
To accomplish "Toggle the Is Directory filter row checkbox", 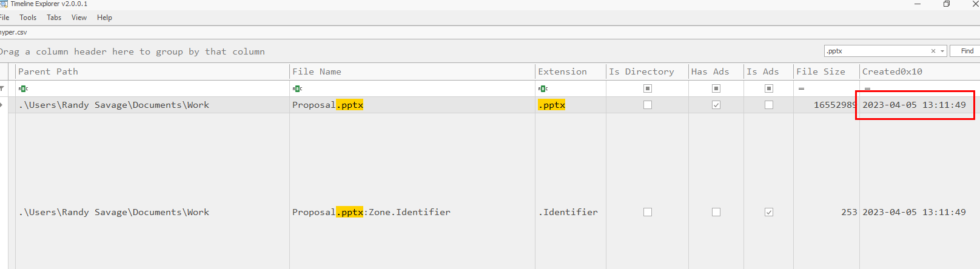I will (x=648, y=88).
